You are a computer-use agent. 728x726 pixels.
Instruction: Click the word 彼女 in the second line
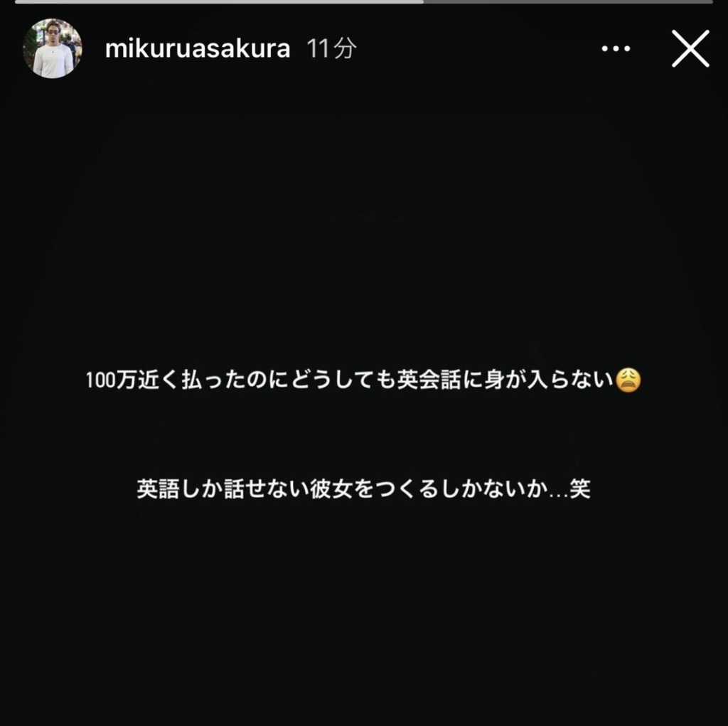(331, 489)
